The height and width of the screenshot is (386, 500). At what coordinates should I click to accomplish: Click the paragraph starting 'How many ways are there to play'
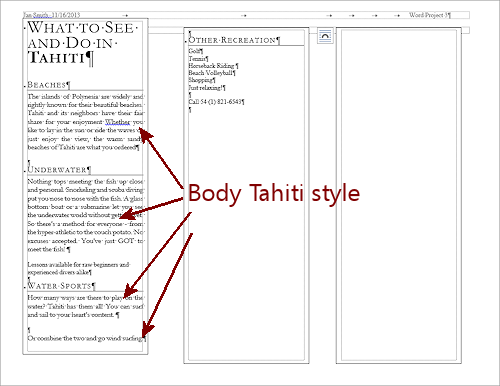point(85,306)
